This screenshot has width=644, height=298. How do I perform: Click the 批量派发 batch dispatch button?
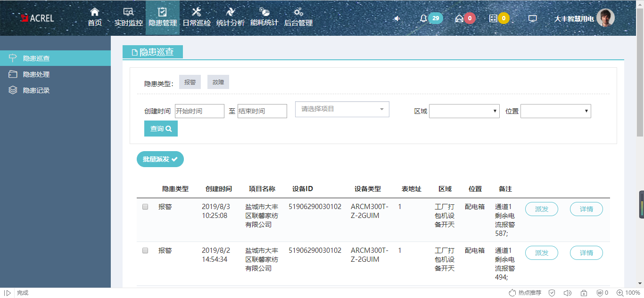[160, 159]
